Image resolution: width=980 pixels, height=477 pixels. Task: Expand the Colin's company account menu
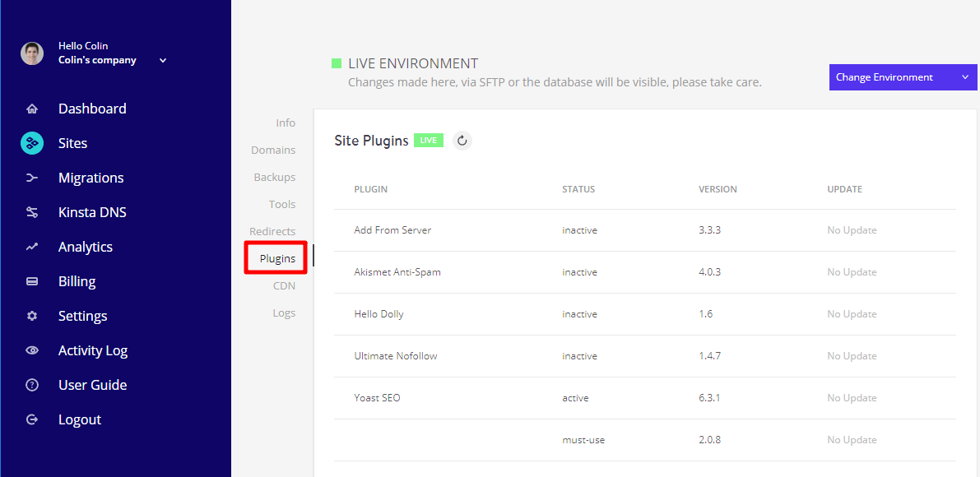click(162, 59)
